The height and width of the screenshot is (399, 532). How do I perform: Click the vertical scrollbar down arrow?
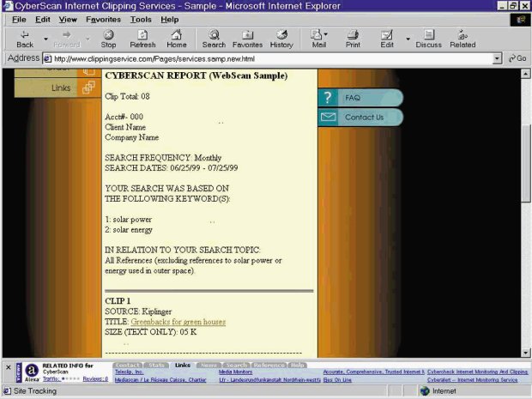tap(525, 353)
